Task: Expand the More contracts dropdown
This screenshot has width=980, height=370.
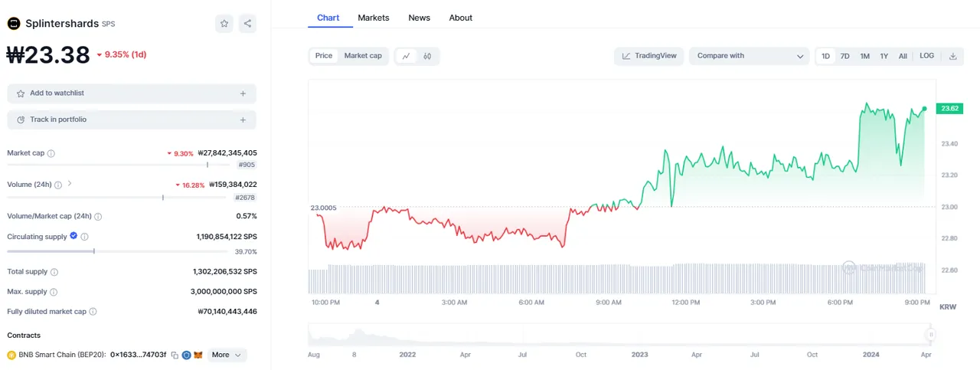Action: point(227,355)
